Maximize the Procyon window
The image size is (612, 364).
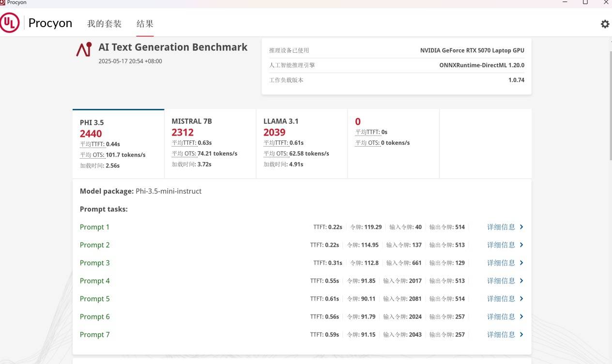pyautogui.click(x=585, y=2)
